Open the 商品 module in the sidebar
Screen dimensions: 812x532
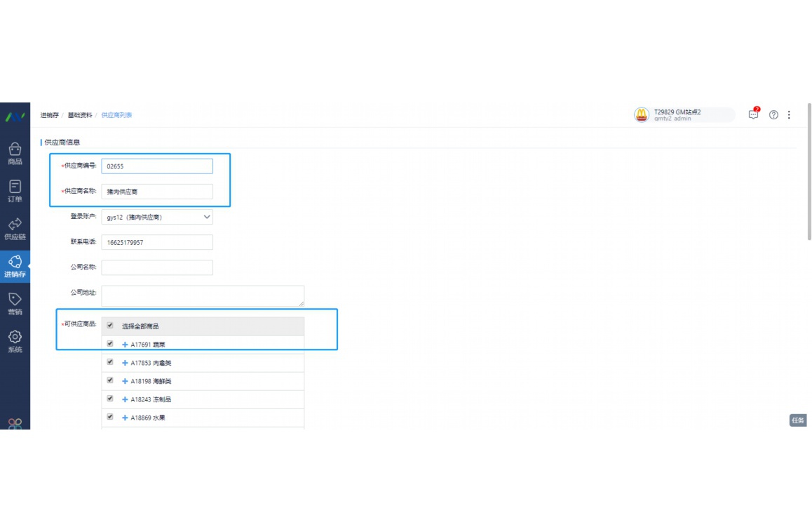point(15,154)
